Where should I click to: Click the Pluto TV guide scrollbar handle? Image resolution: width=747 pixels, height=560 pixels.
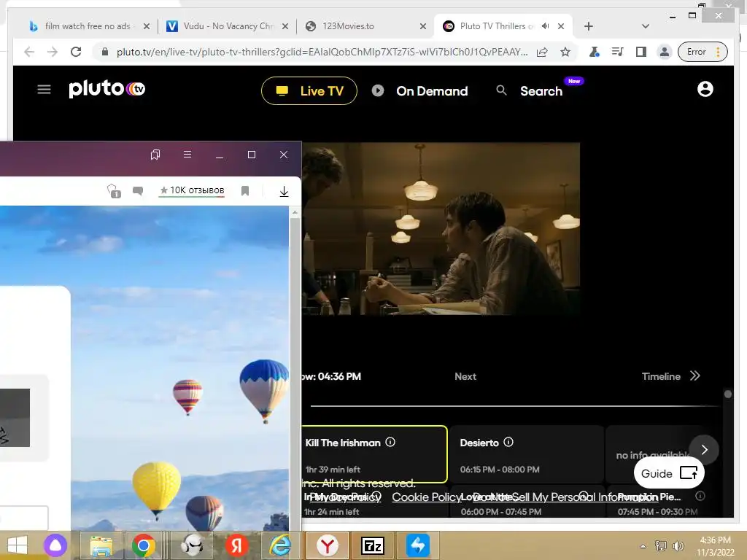coord(727,394)
